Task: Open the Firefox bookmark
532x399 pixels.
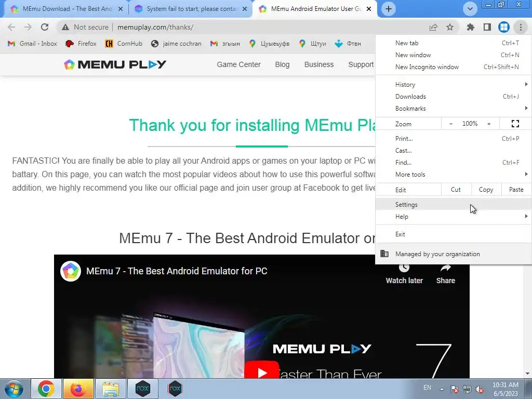Action: pyautogui.click(x=81, y=44)
